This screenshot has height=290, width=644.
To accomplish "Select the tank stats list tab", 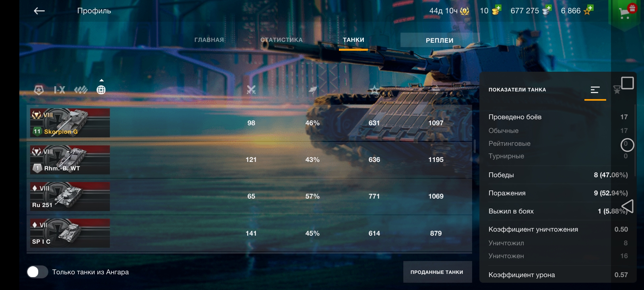I will click(595, 90).
